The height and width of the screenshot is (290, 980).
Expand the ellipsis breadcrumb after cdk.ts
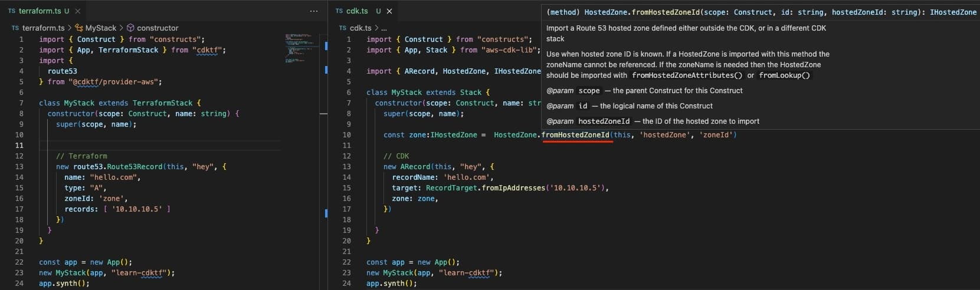384,28
